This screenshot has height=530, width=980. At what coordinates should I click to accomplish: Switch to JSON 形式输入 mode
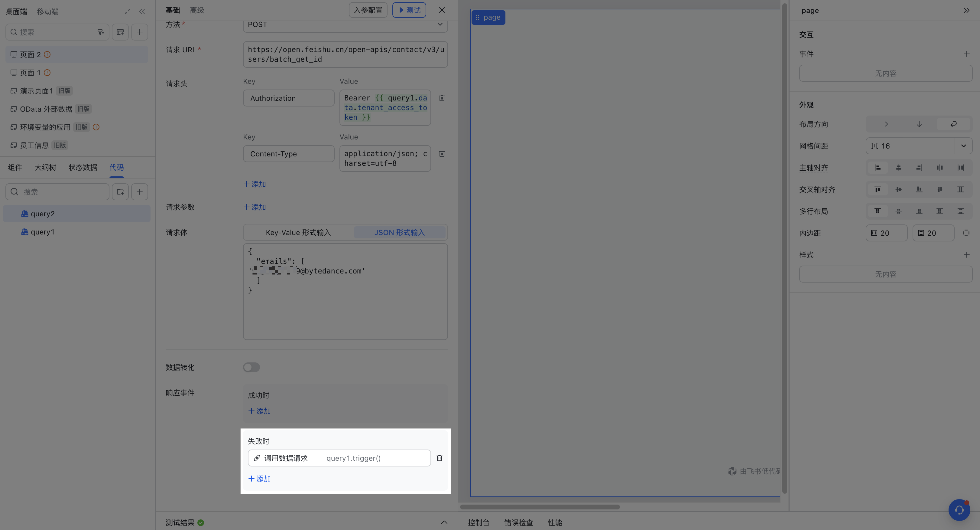click(x=399, y=233)
